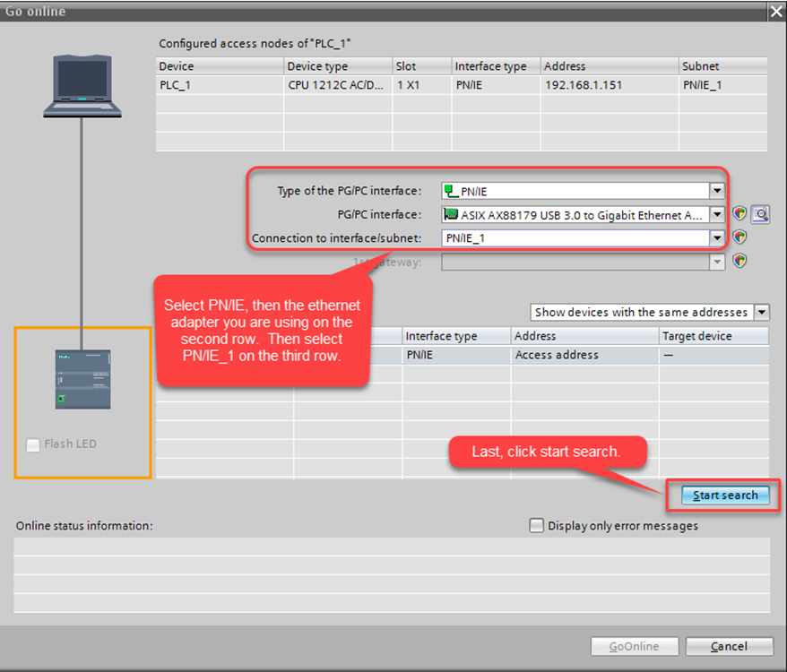Expand the PG/PC interface adapter dropdown
The height and width of the screenshot is (672, 787).
click(x=719, y=213)
